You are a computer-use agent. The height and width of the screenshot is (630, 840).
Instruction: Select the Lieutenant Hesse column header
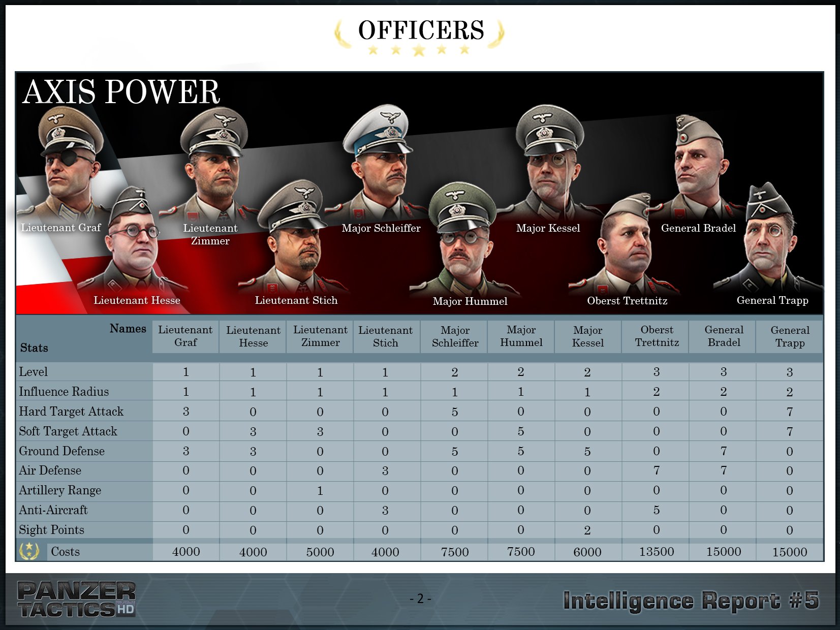pos(253,336)
